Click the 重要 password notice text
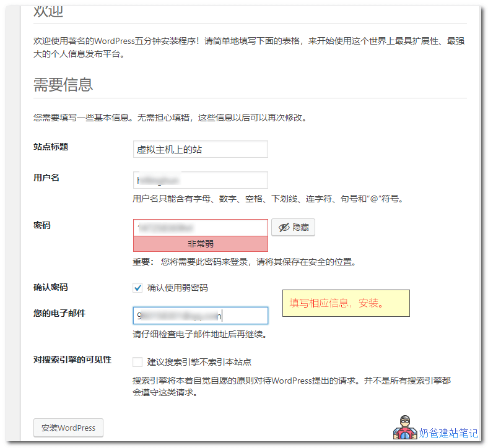The image size is (488, 448). [x=245, y=262]
